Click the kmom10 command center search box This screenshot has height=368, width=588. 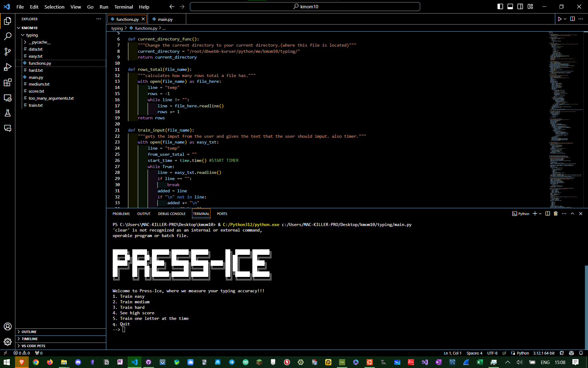305,6
